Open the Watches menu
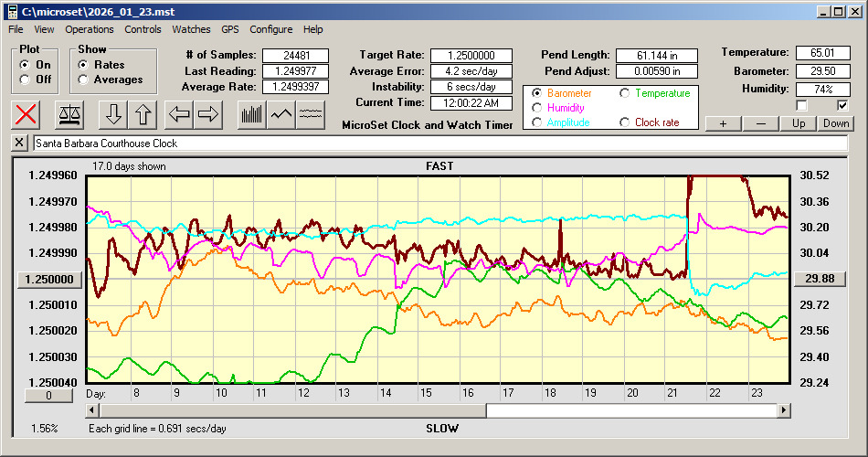 [x=191, y=29]
